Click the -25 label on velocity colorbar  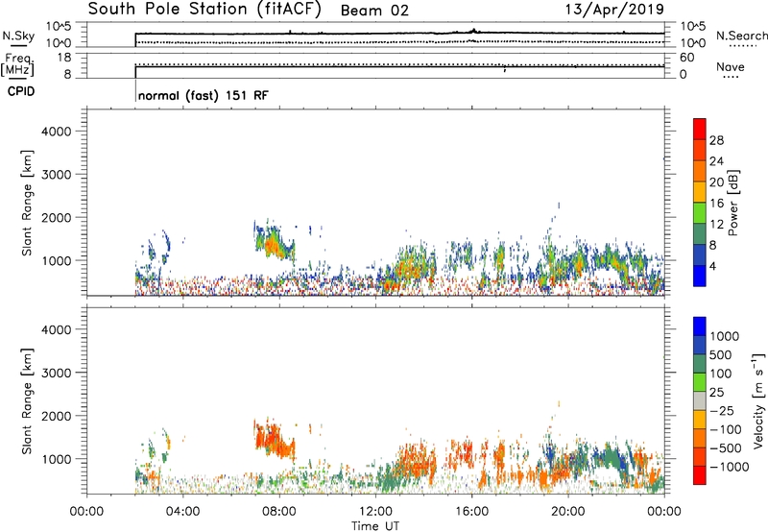(x=721, y=411)
